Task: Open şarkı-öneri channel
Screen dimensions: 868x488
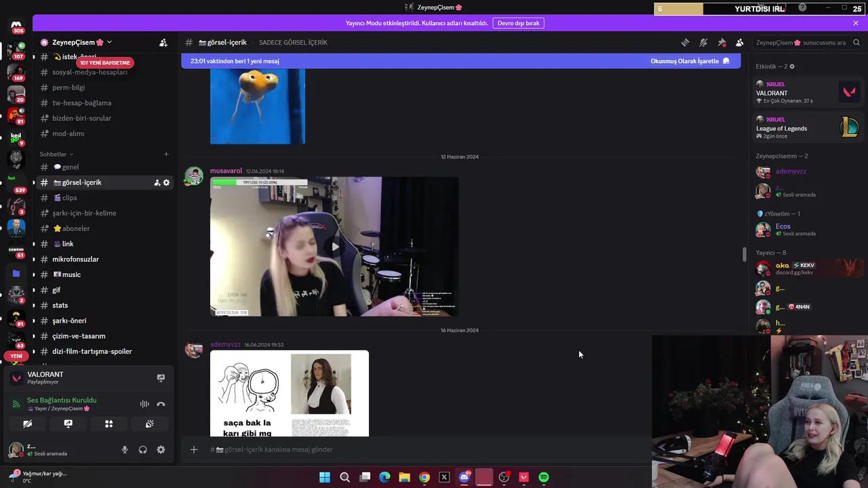Action: (x=69, y=321)
